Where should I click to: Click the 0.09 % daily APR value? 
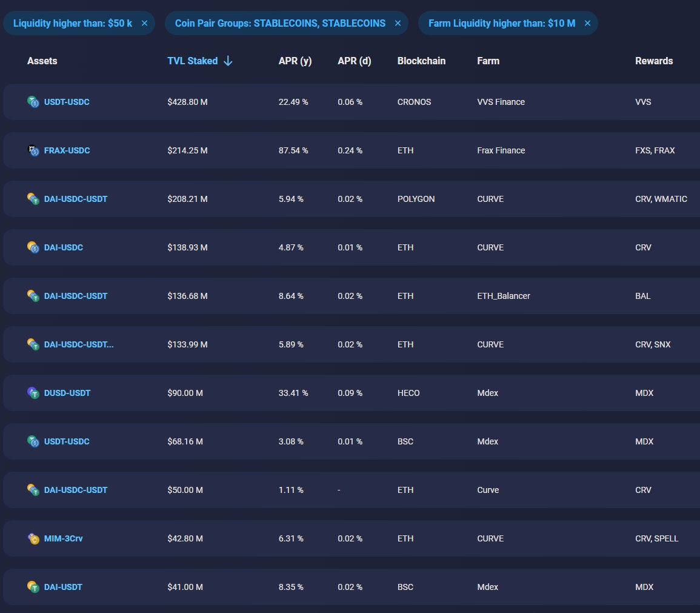pos(350,393)
